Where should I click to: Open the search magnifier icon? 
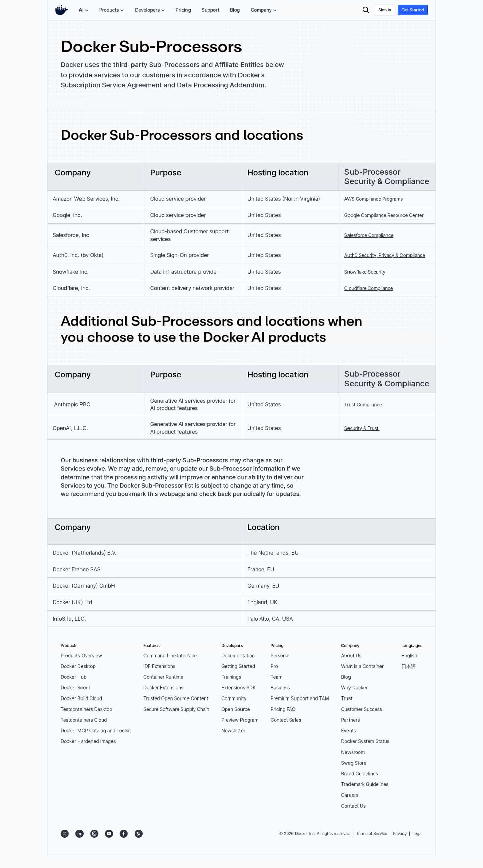[366, 10]
